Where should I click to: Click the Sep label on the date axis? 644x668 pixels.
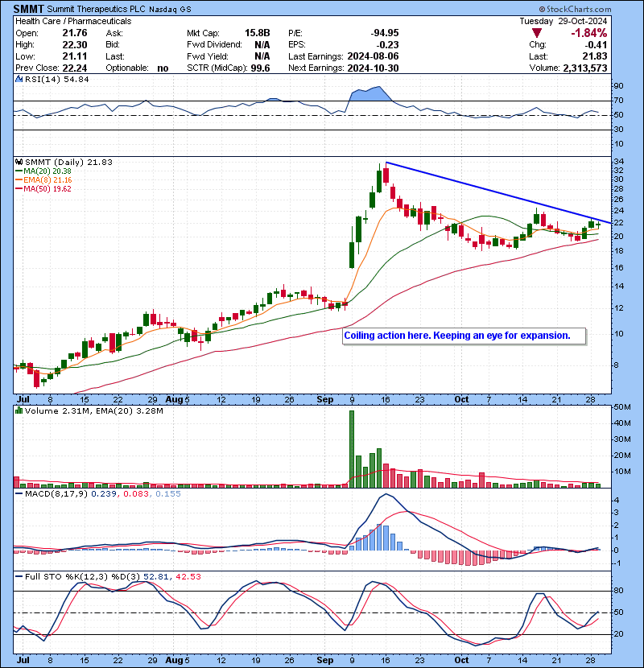pos(326,399)
